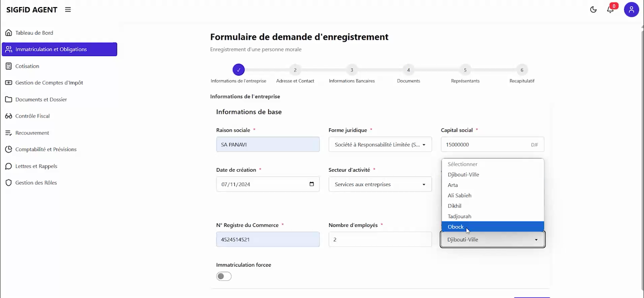This screenshot has height=298, width=644.
Task: Open Comptabilité et Prévisions via pie chart icon
Action: pos(9,149)
